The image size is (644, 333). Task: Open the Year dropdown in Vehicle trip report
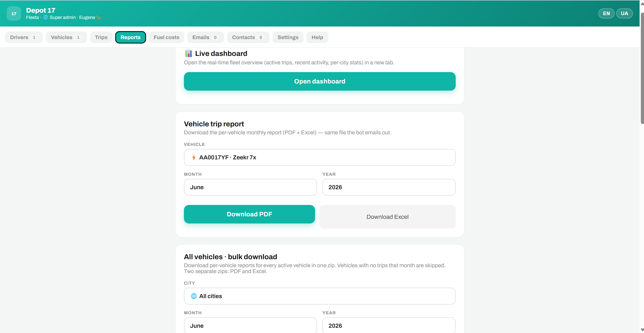[x=389, y=187]
